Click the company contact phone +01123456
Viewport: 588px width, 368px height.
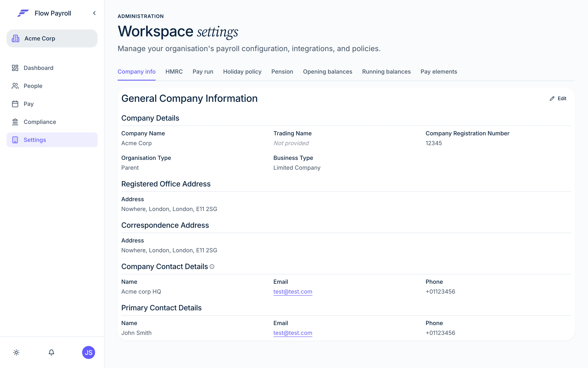tap(440, 292)
